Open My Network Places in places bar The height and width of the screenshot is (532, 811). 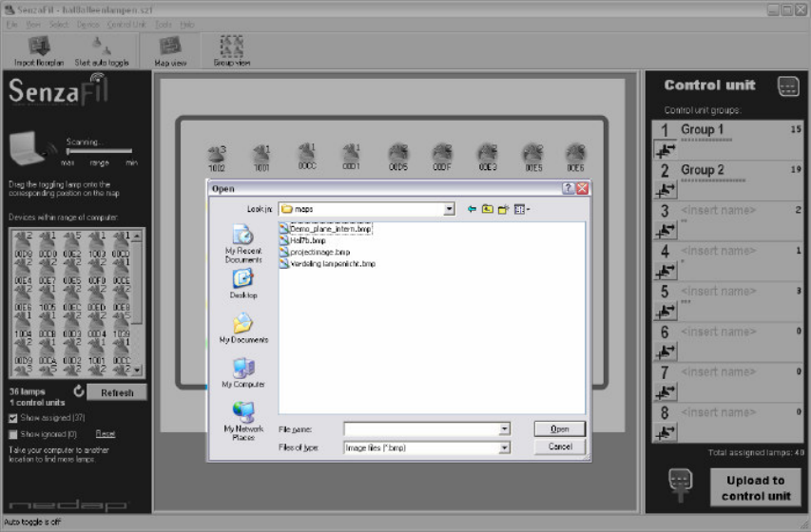pyautogui.click(x=243, y=422)
